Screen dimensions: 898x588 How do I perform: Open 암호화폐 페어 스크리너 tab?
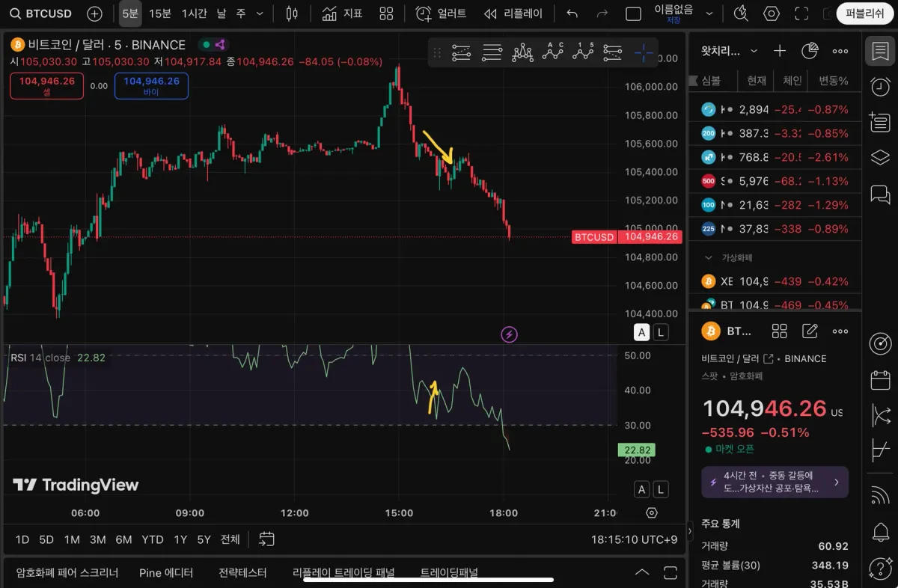(x=67, y=573)
